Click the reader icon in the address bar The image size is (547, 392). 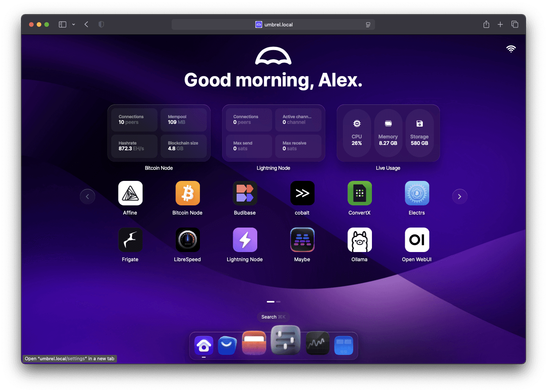click(368, 24)
